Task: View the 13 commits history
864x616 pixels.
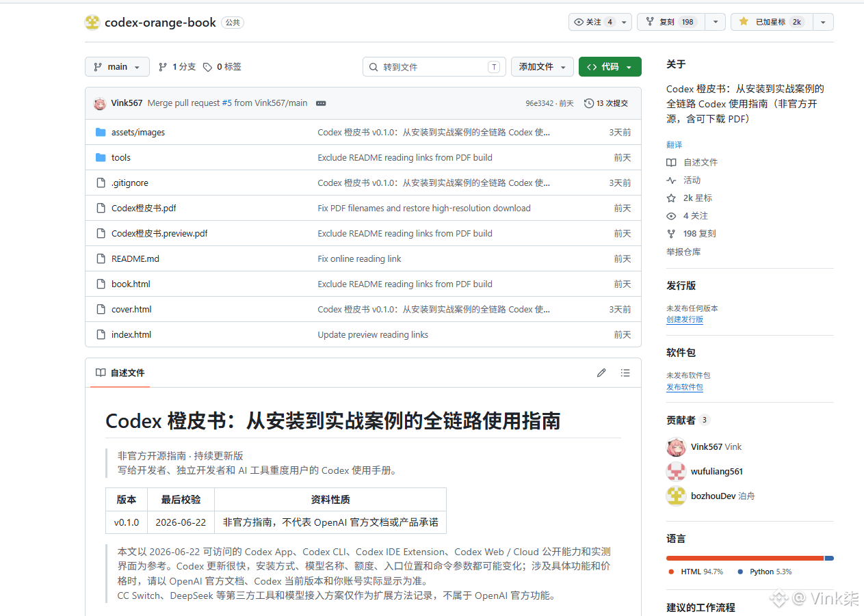Action: click(x=606, y=103)
